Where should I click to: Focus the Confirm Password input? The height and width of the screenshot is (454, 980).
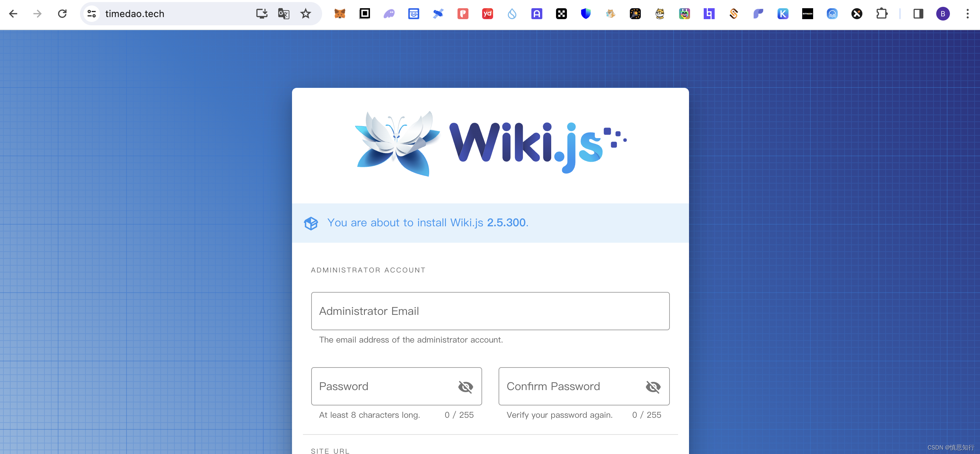[x=571, y=386]
